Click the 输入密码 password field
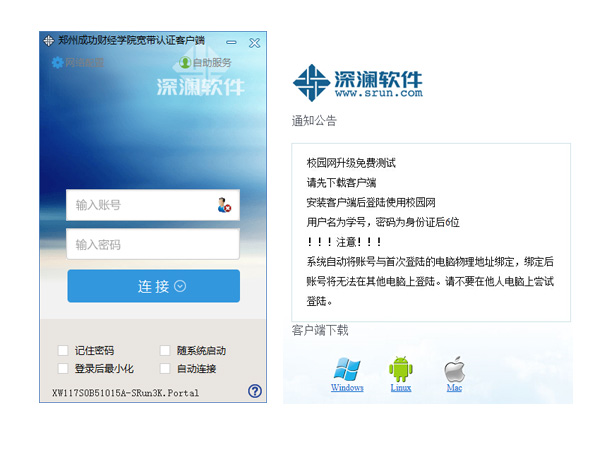Viewport: 600px width, 450px height. [x=153, y=245]
